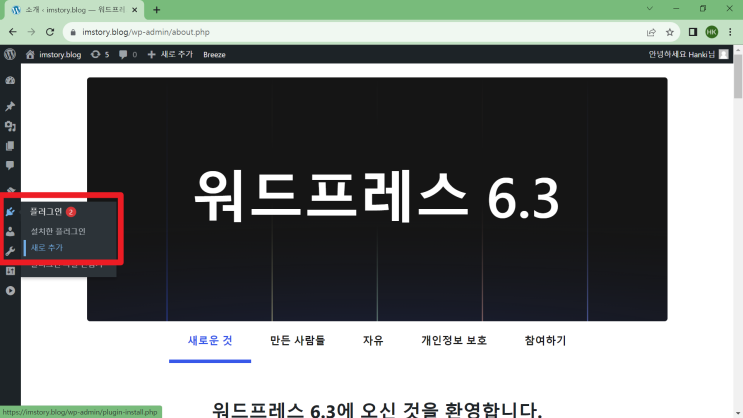Open imstory.blog site link
The width and height of the screenshot is (743, 418).
pyautogui.click(x=60, y=55)
